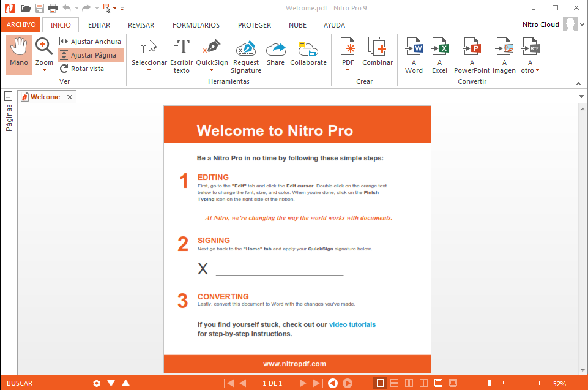Open the A otro conversion dropdown
This screenshot has width=588, height=390.
coord(530,56)
